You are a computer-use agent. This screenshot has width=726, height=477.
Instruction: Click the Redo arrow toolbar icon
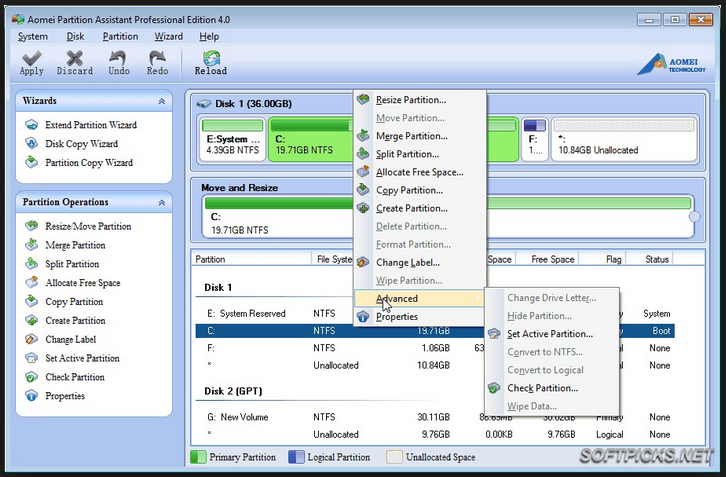157,58
